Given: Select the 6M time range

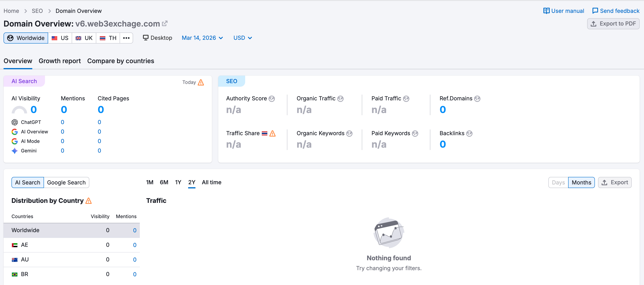Looking at the screenshot, I should pyautogui.click(x=164, y=182).
